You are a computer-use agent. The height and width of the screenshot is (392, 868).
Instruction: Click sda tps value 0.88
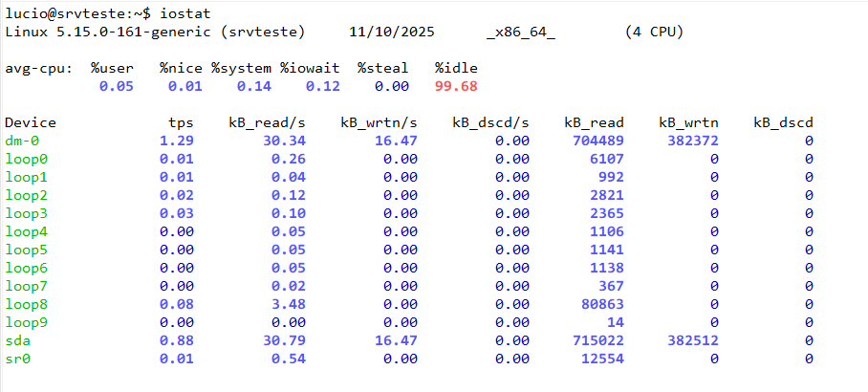point(177,341)
